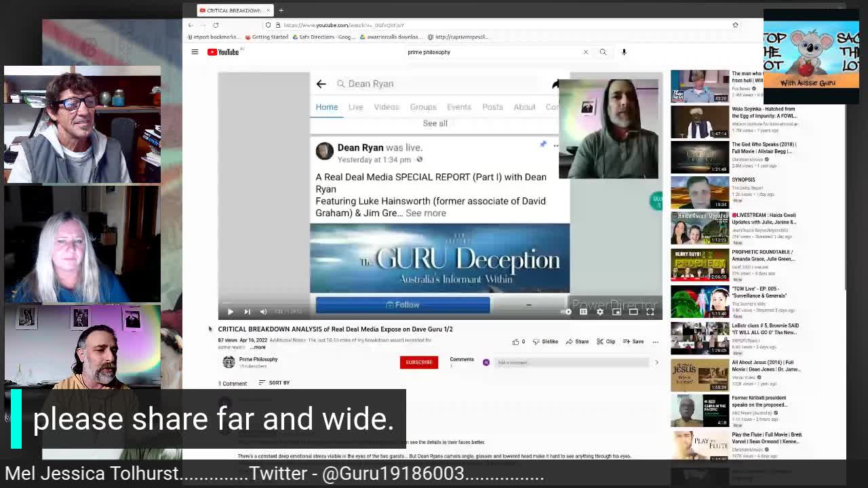The image size is (868, 488).
Task: Toggle closed captions in player
Action: coord(583,312)
